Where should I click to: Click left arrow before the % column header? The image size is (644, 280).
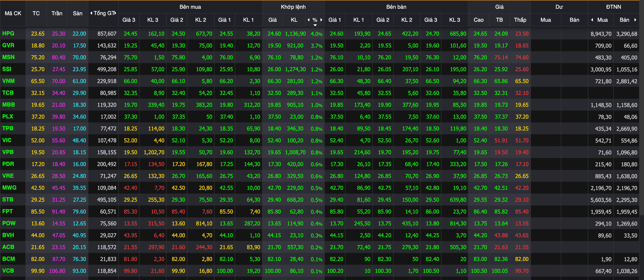309,20
